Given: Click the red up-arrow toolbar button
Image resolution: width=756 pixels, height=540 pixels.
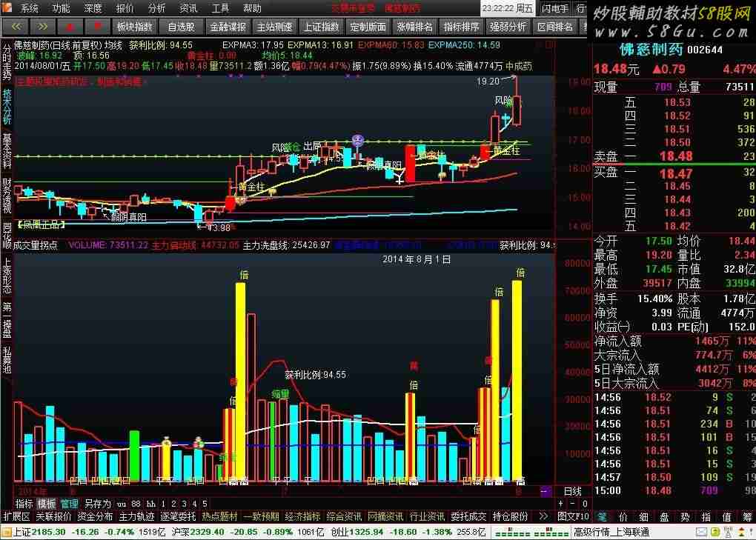Looking at the screenshot, I should point(70,27).
